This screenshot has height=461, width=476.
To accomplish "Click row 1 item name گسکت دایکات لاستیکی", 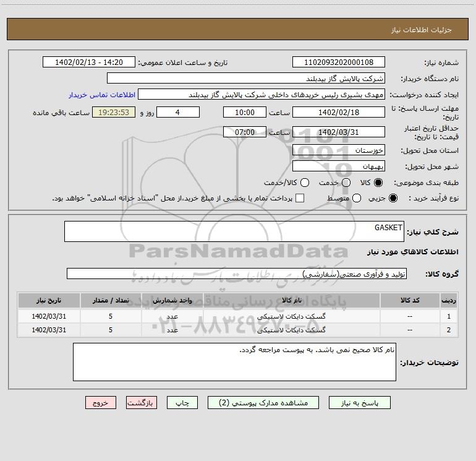I will pos(291,316).
